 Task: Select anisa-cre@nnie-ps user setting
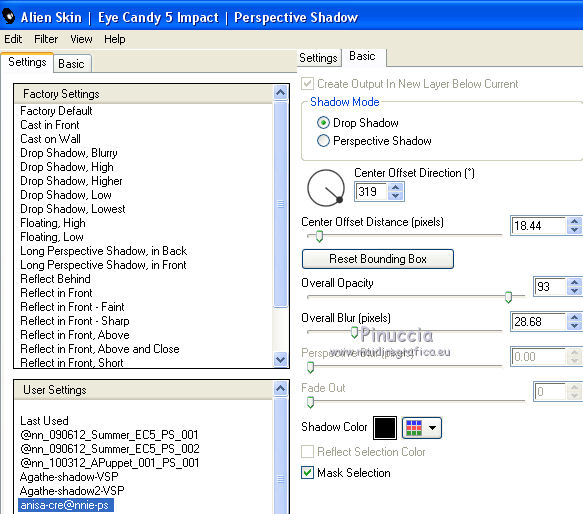[66, 505]
